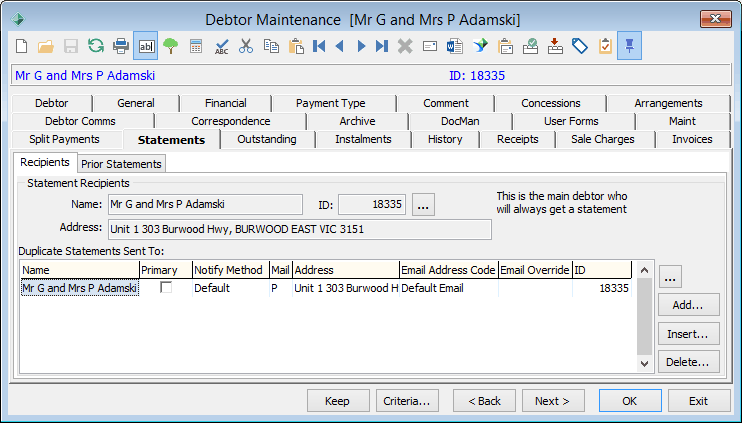Open the calculator icon

196,46
